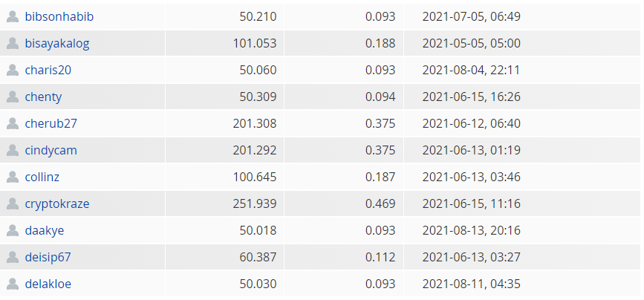644x300 pixels.
Task: Click the avatar icon beside bibsonhabib
Action: (x=13, y=16)
